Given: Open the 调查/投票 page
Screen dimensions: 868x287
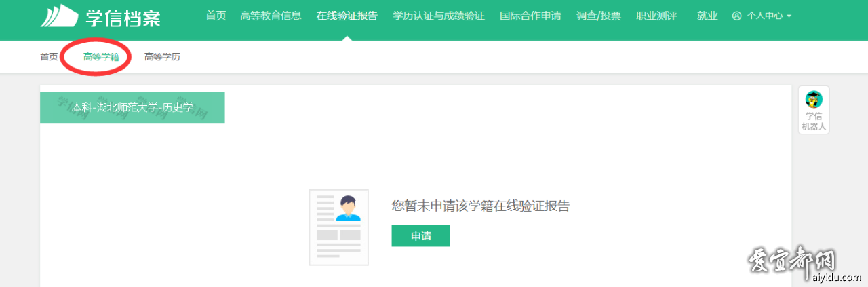Looking at the screenshot, I should pyautogui.click(x=598, y=16).
